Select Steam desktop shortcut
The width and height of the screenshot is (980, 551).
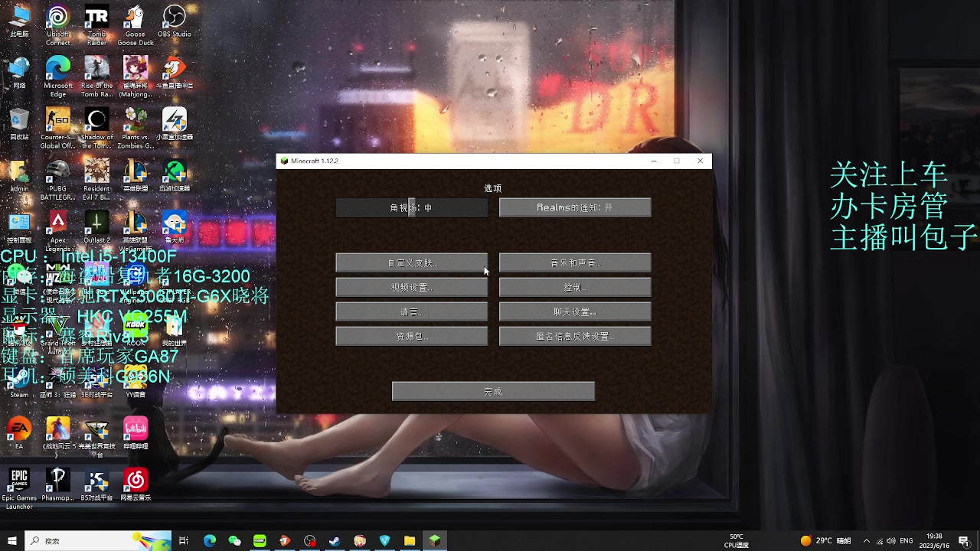19,383
